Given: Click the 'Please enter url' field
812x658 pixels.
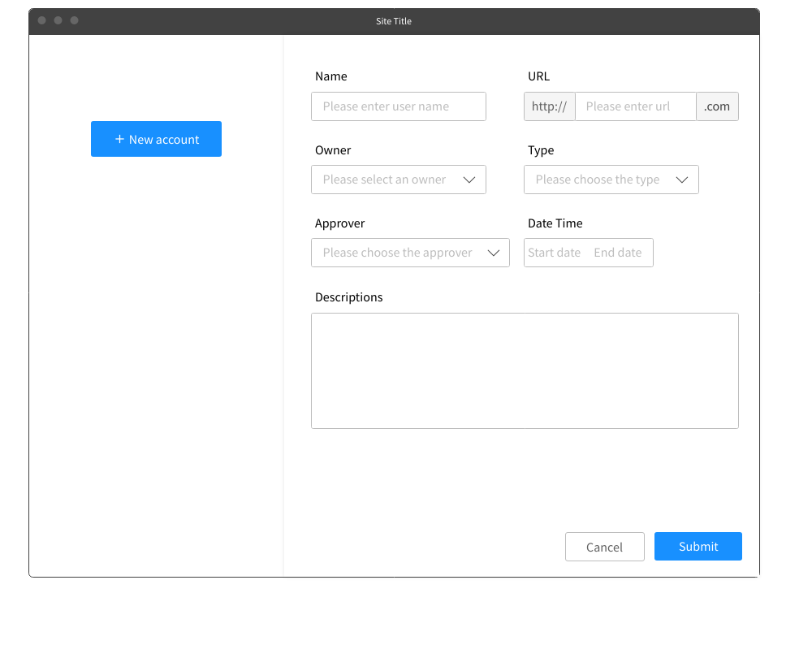Looking at the screenshot, I should point(636,106).
